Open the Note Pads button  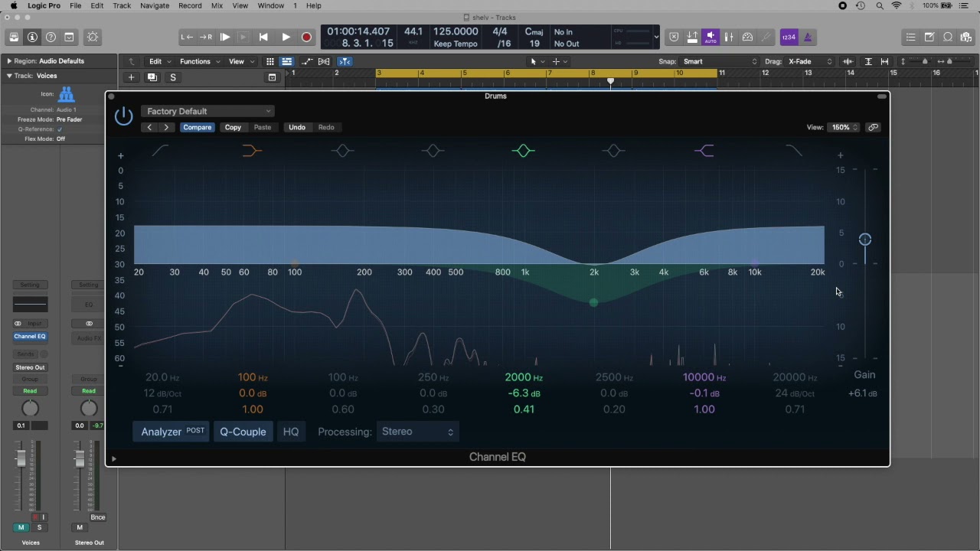[x=929, y=37]
